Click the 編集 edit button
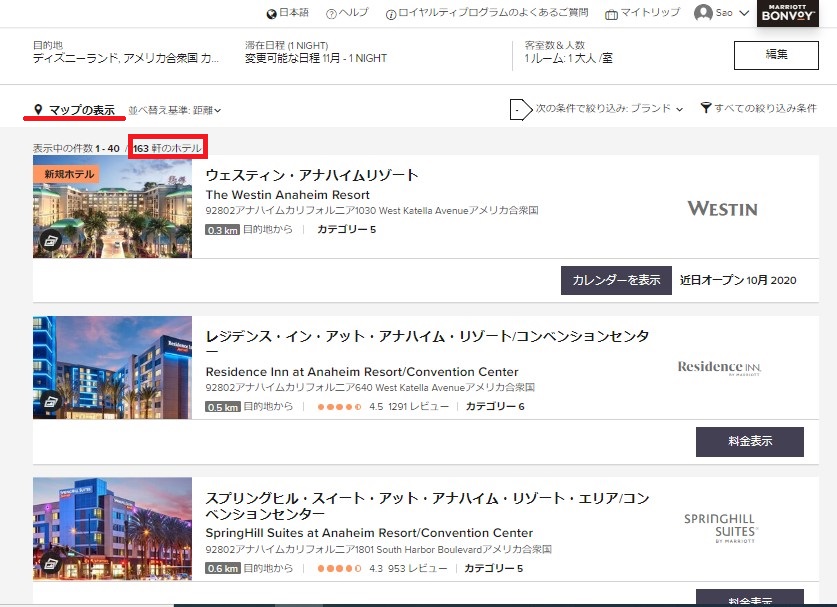 tap(776, 55)
